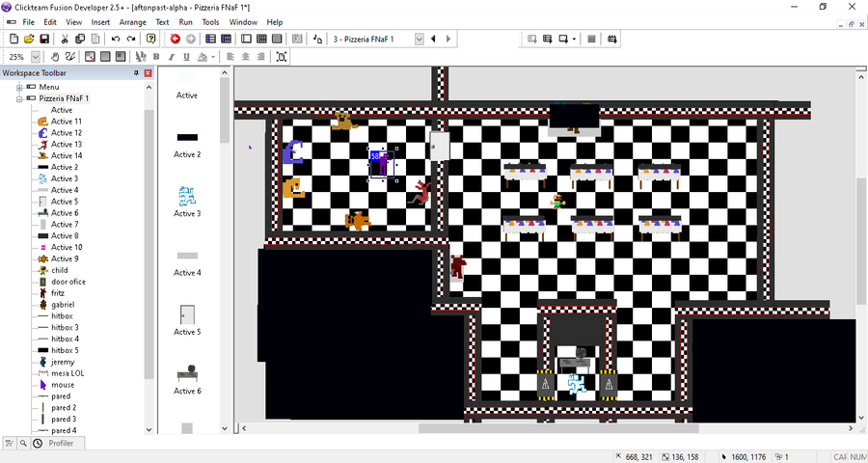Save the project with the floppy icon
The image size is (868, 463).
click(x=44, y=39)
